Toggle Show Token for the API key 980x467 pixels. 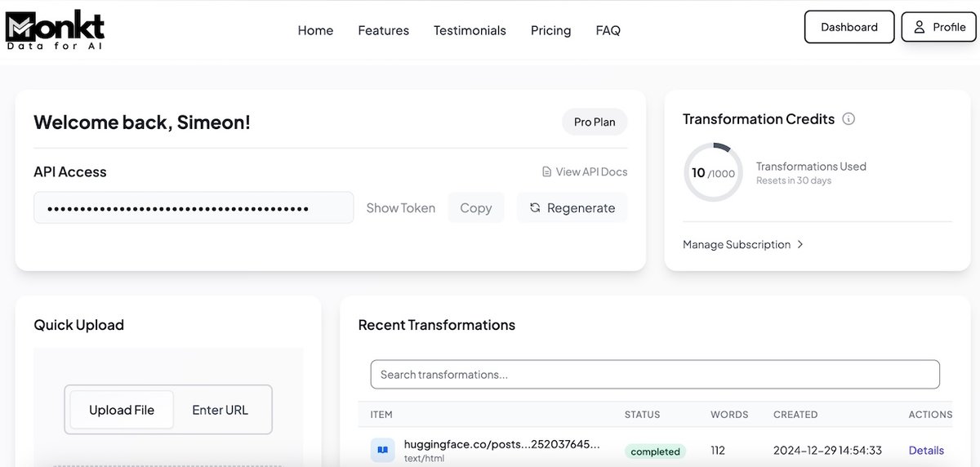tap(401, 208)
